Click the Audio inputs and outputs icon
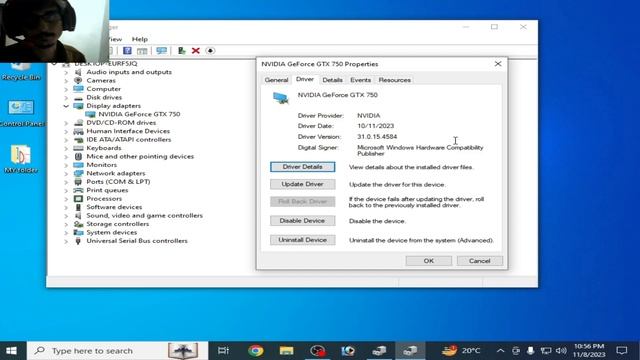The image size is (640, 360). pyautogui.click(x=78, y=72)
